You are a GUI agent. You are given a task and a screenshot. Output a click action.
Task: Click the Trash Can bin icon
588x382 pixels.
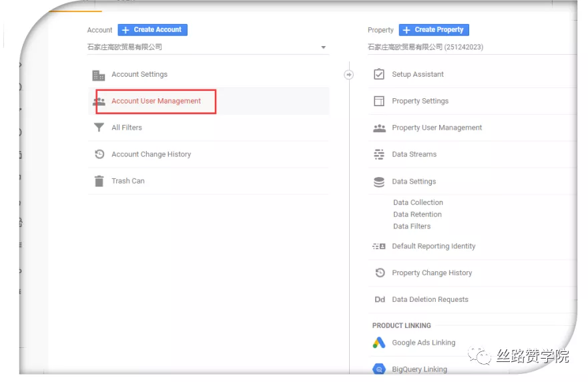click(99, 181)
